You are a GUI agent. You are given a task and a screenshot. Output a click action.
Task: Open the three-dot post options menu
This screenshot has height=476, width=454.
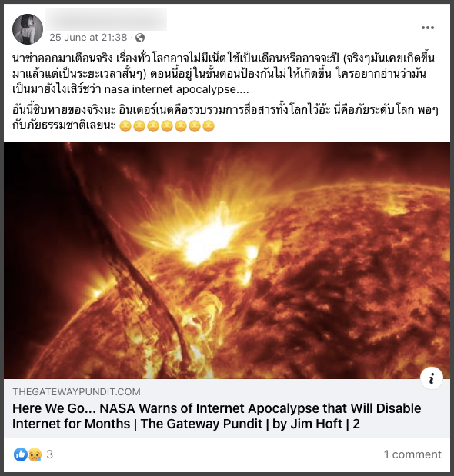pyautogui.click(x=428, y=28)
